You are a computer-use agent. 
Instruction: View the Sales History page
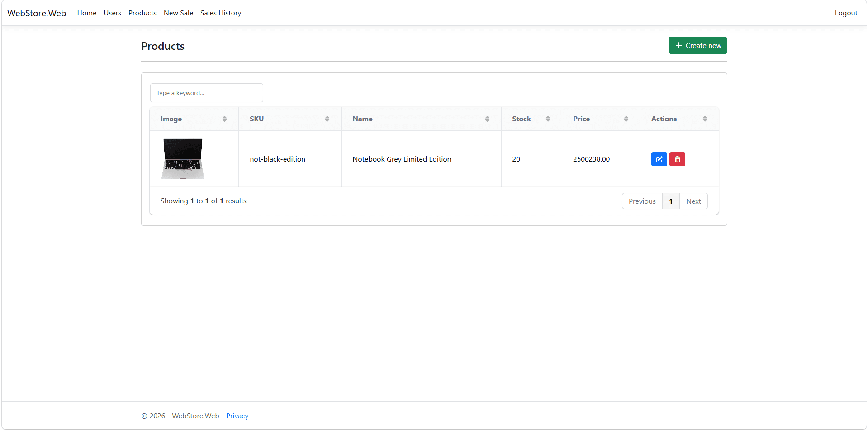[221, 13]
